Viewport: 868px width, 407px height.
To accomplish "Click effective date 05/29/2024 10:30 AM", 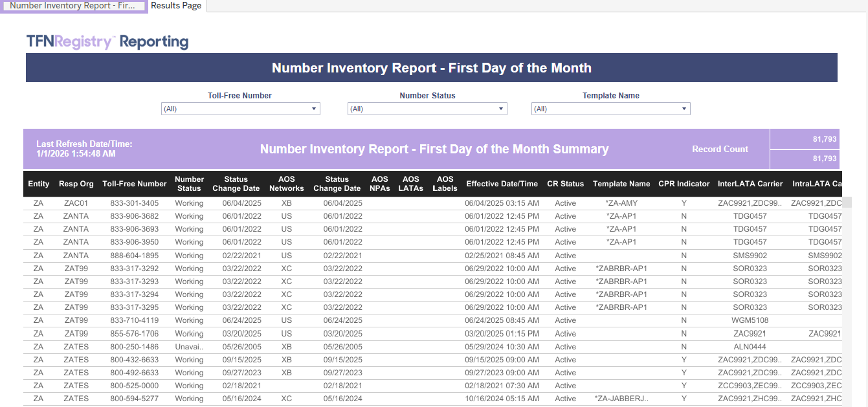I will (502, 347).
